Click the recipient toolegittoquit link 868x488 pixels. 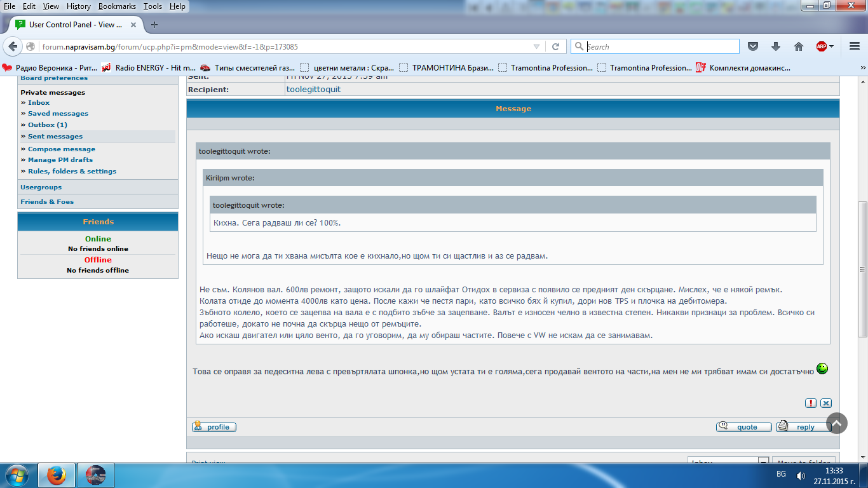coord(313,89)
